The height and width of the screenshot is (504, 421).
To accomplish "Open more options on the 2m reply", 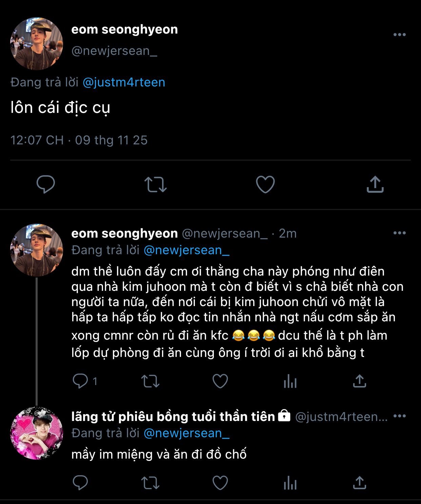I will tap(399, 233).
